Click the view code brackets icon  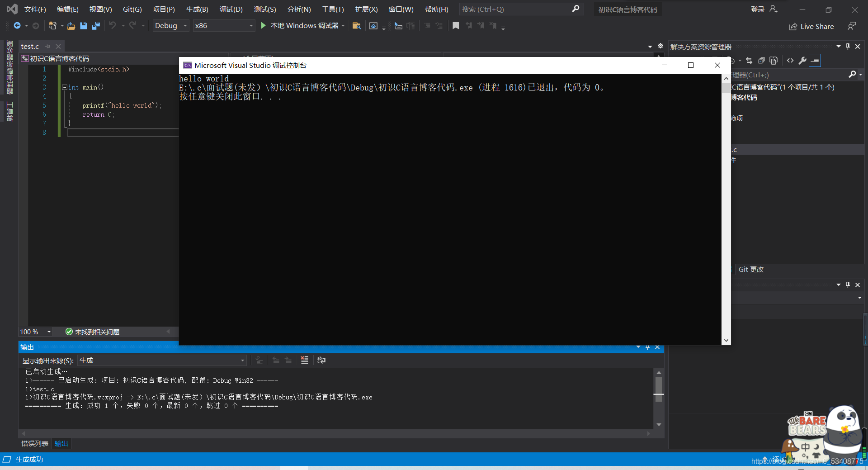[x=790, y=61]
